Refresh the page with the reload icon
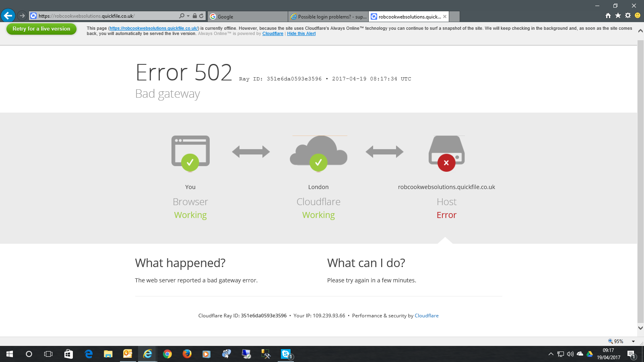 201,16
